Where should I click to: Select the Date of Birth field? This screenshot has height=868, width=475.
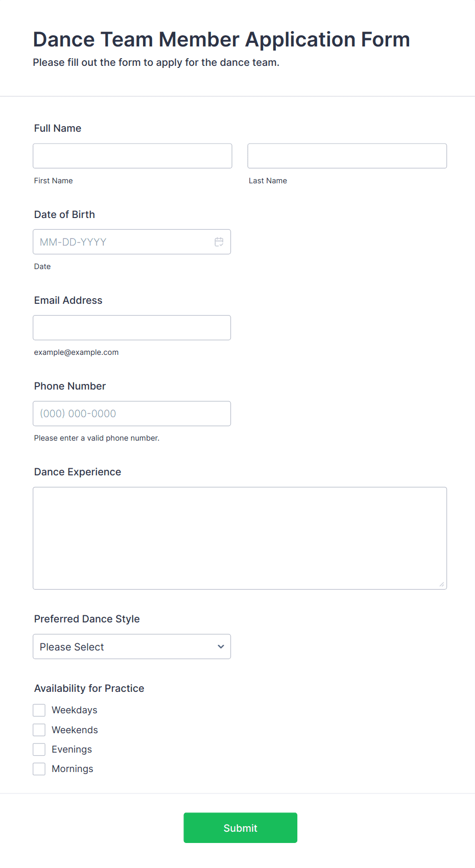pyautogui.click(x=123, y=242)
